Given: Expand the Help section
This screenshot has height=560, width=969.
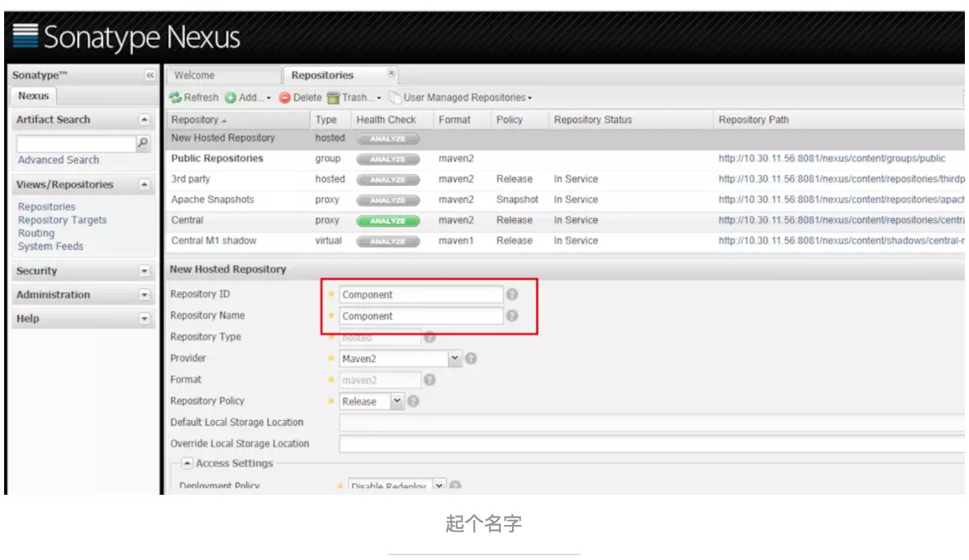Looking at the screenshot, I should pyautogui.click(x=144, y=319).
